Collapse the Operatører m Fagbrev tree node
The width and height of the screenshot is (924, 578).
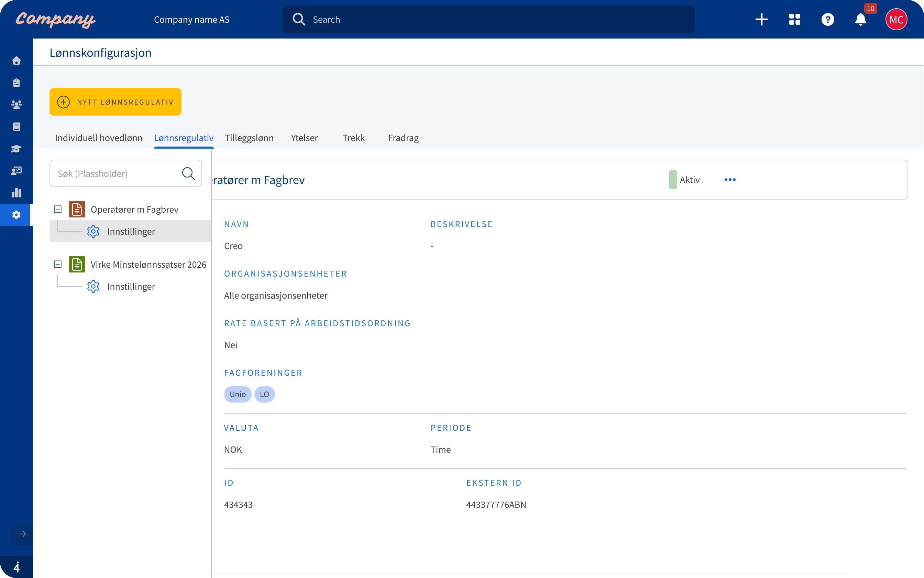(x=58, y=209)
